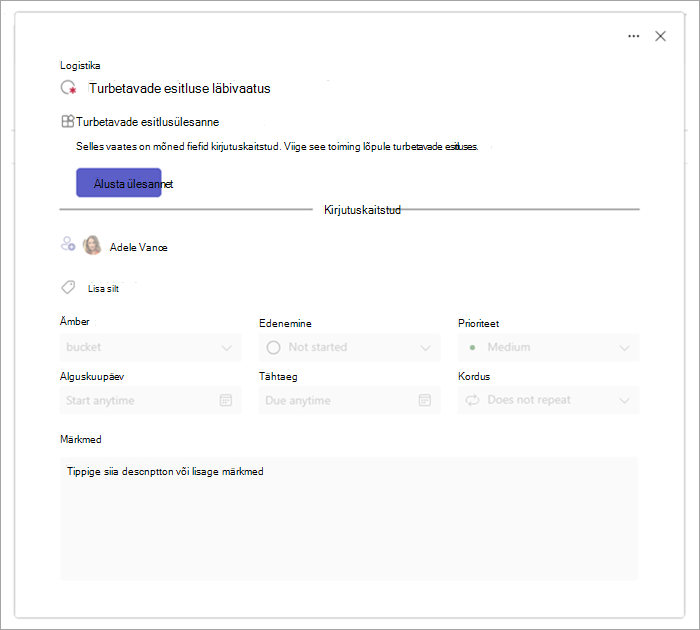Expand the Prioriteet dropdown chevron

625,348
